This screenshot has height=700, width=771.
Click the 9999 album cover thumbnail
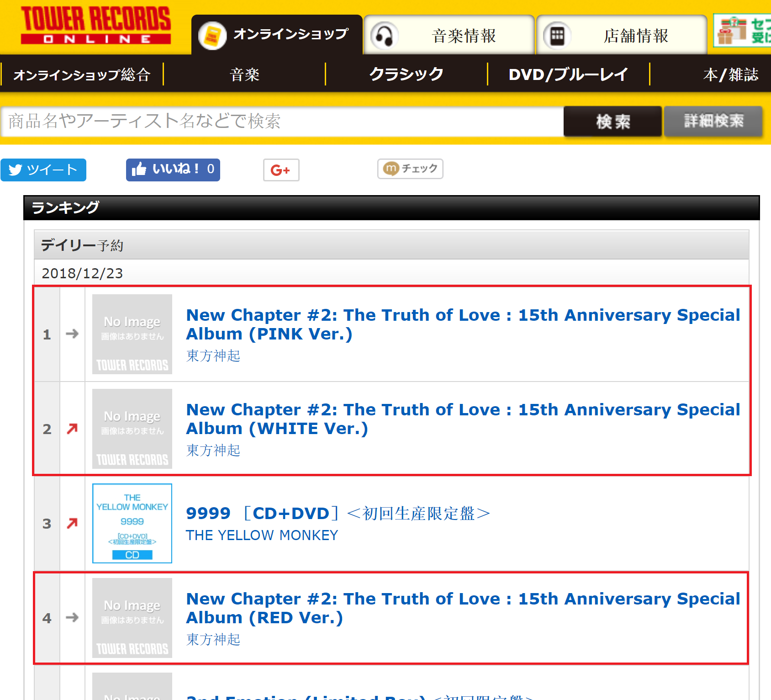click(x=132, y=523)
